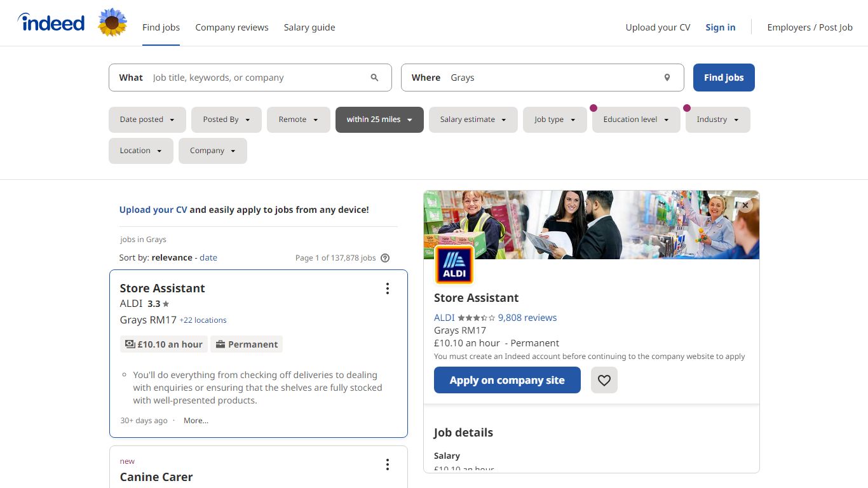Click Apply on company site button
Screen dimensions: 868x488
507,380
